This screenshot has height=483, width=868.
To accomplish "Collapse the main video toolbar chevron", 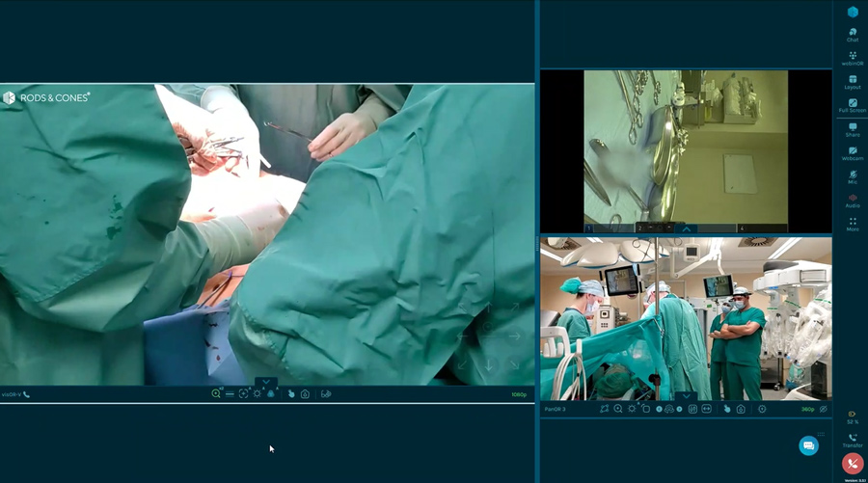I will click(x=267, y=383).
